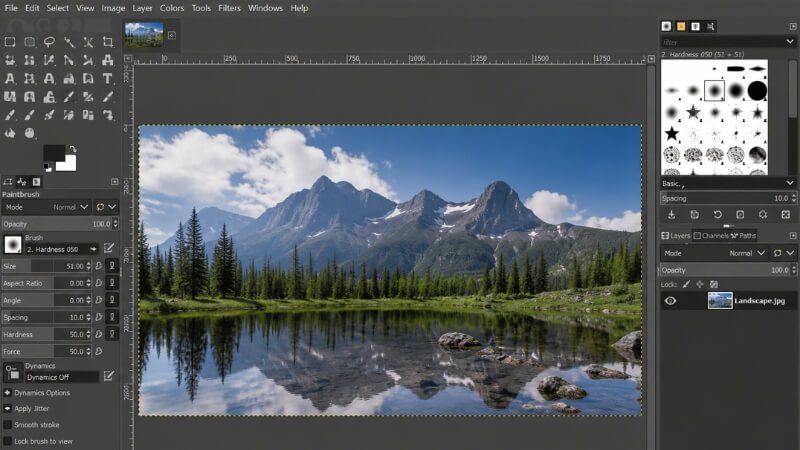Switch to the Fonts dock tab

(695, 26)
